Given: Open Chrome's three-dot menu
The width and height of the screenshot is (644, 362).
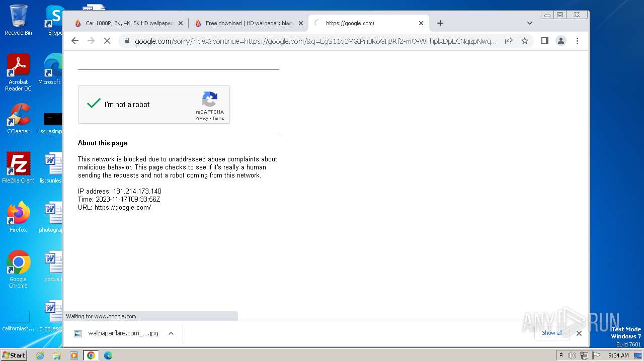Looking at the screenshot, I should (577, 41).
